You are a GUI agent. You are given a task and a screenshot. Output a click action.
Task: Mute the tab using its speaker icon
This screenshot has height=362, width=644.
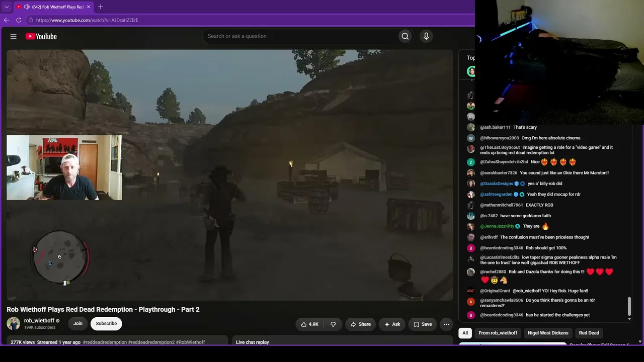[x=27, y=7]
